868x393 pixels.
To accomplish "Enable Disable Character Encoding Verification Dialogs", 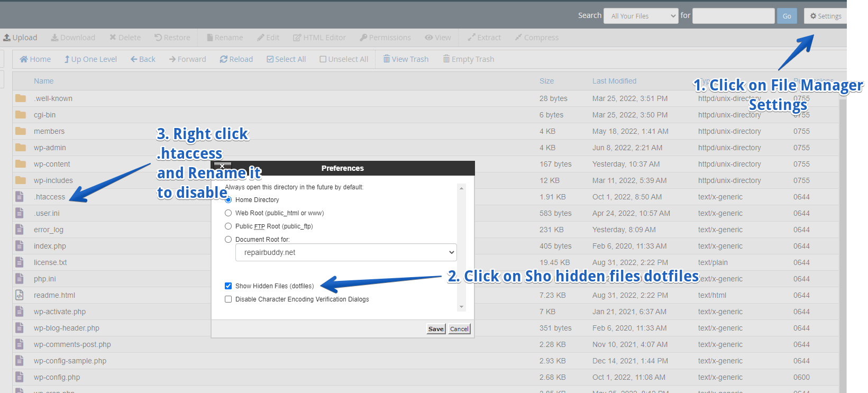I will click(229, 299).
